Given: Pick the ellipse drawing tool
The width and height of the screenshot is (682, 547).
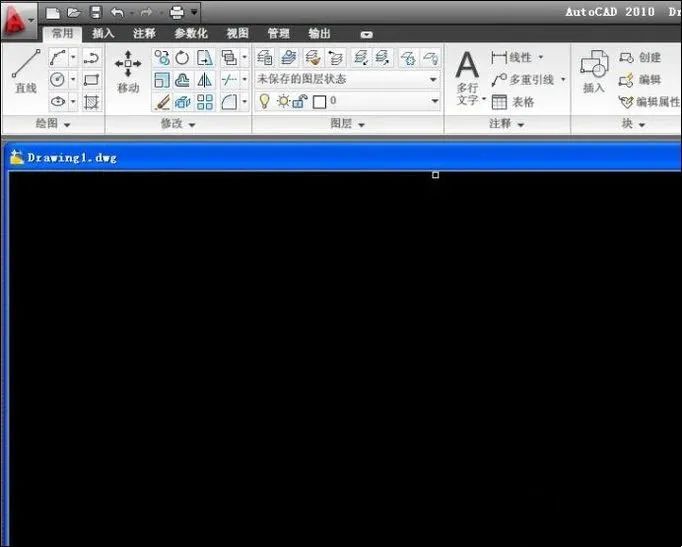Looking at the screenshot, I should tap(58, 102).
